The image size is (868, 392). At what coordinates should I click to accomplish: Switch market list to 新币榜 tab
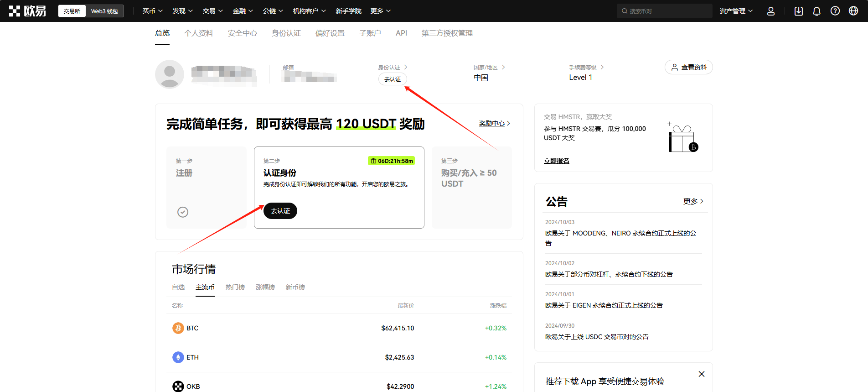(295, 287)
